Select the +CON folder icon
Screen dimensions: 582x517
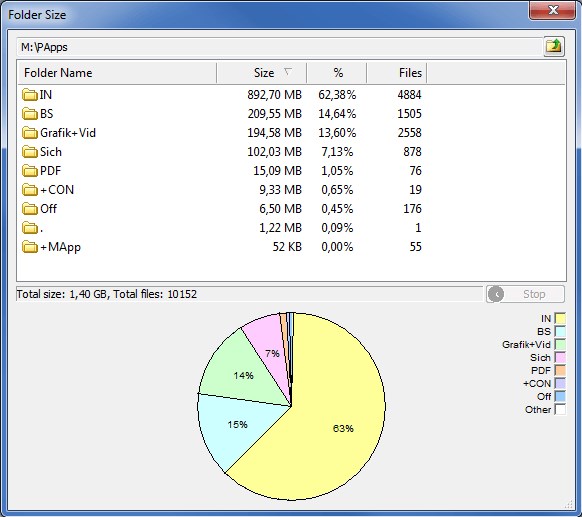(x=29, y=190)
